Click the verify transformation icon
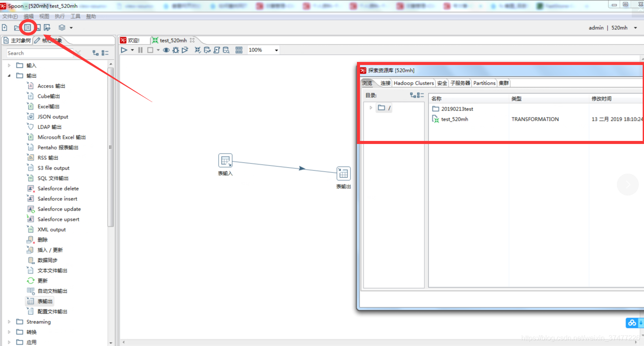 (x=198, y=50)
